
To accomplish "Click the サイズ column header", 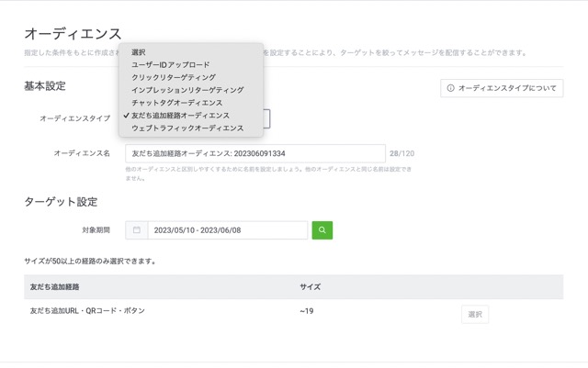I will pos(311,287).
